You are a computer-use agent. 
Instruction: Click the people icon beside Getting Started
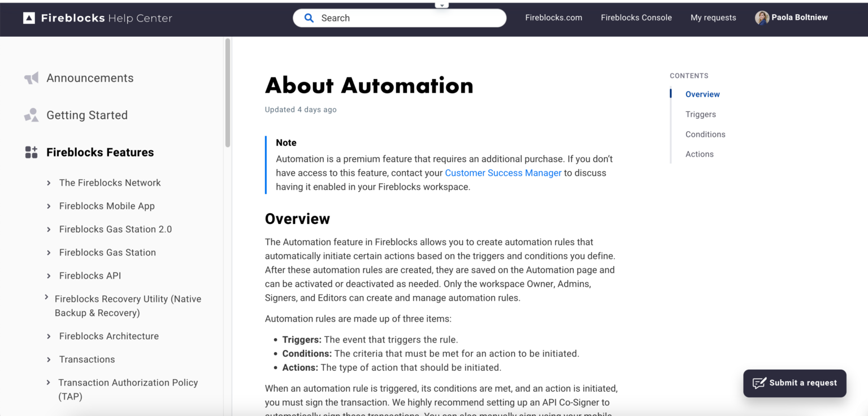[31, 115]
